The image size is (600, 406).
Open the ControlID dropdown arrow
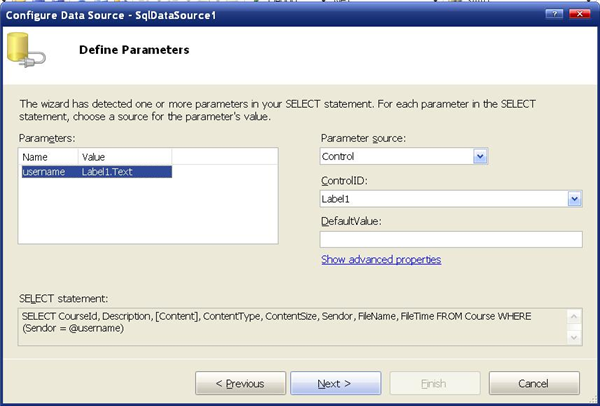click(574, 199)
